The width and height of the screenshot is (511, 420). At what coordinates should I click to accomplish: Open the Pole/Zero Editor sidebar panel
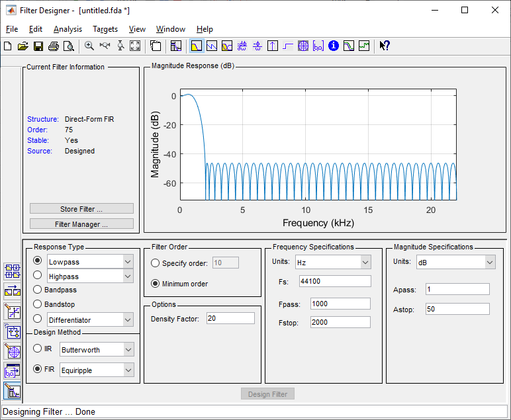[12, 351]
